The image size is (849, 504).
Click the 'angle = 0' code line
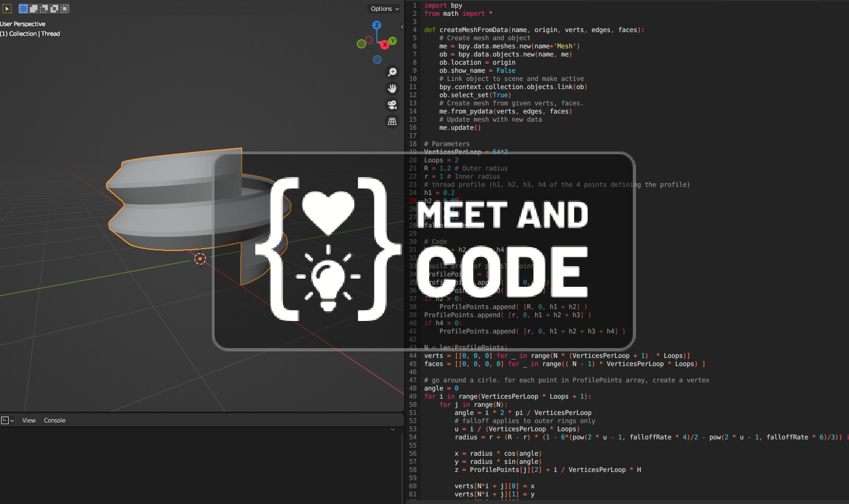[442, 388]
